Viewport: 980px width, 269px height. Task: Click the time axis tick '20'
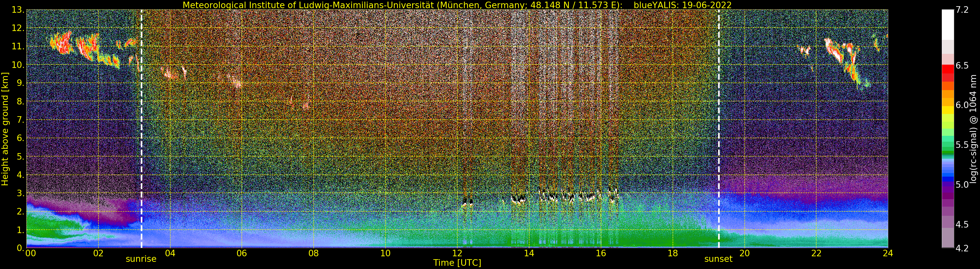pos(744,253)
